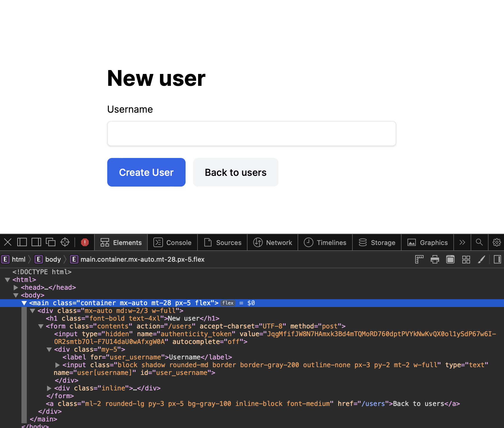Click the red error indicator icon
Screen dimensions: 504x428
tap(85, 242)
